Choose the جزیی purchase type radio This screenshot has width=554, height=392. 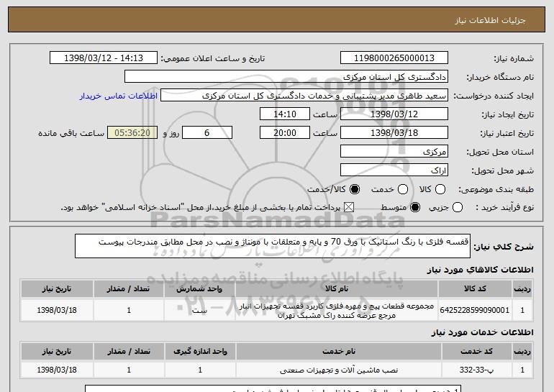tap(457, 207)
